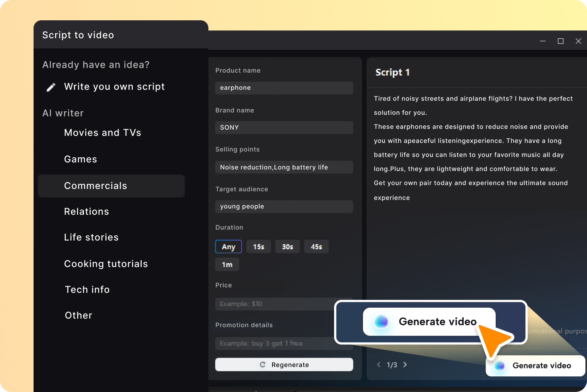Go to previous script with left chevron

tap(379, 365)
